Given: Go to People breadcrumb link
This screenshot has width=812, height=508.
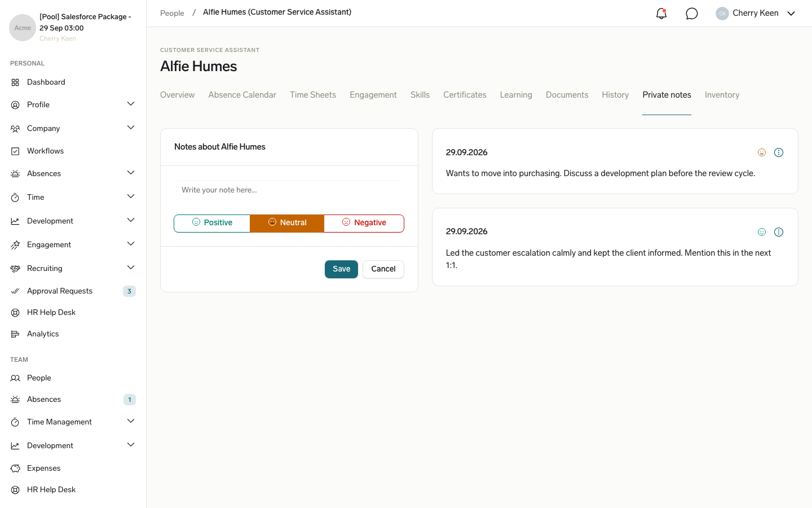Looking at the screenshot, I should 172,13.
